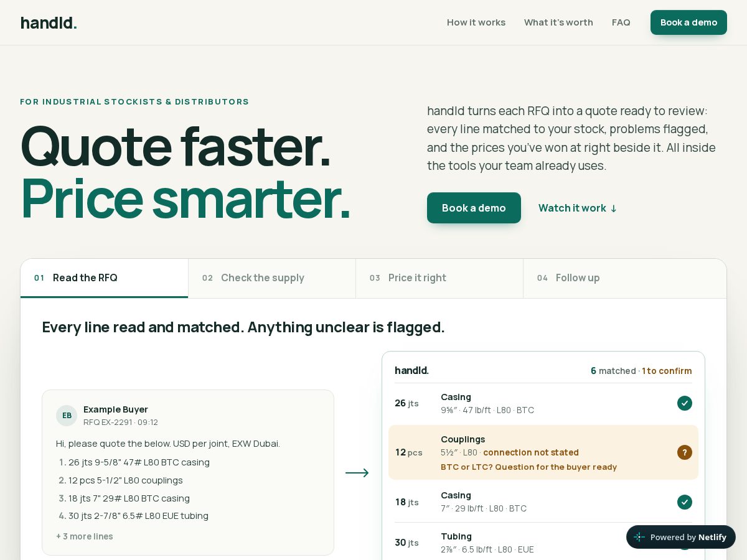This screenshot has width=747, height=560.
Task: Click '9⅝″ · 47 lb/ft · L80 · BTC' spec text
Action: click(487, 410)
